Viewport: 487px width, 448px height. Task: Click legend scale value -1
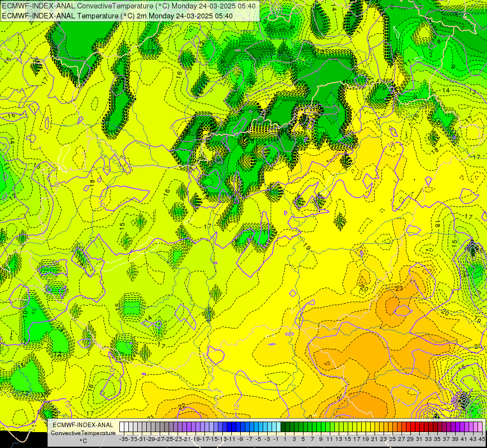[276, 440]
